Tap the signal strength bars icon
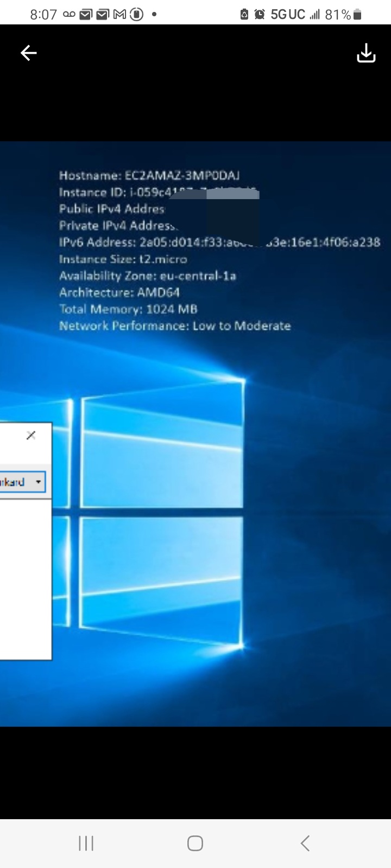Screen dimensions: 391x868 314,15
